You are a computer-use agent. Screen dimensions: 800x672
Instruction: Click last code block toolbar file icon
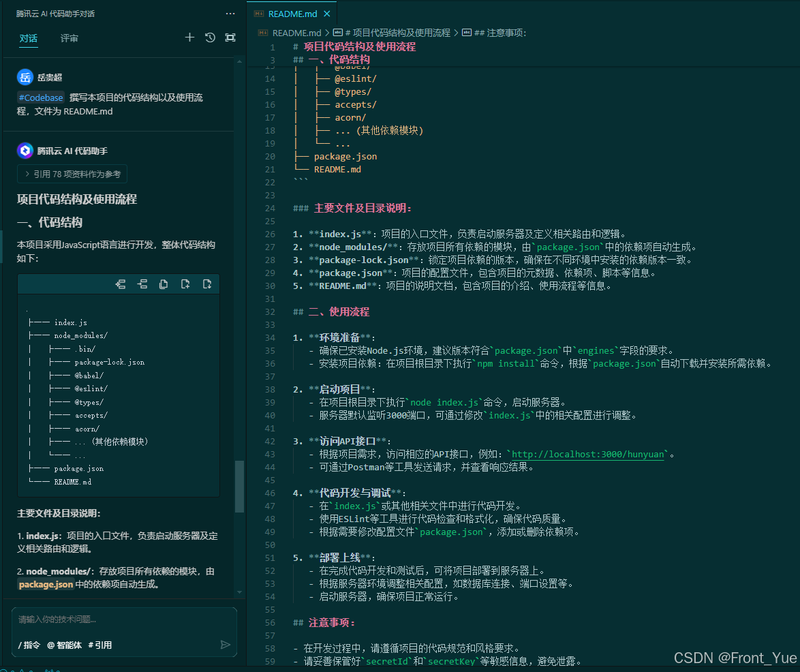(207, 284)
